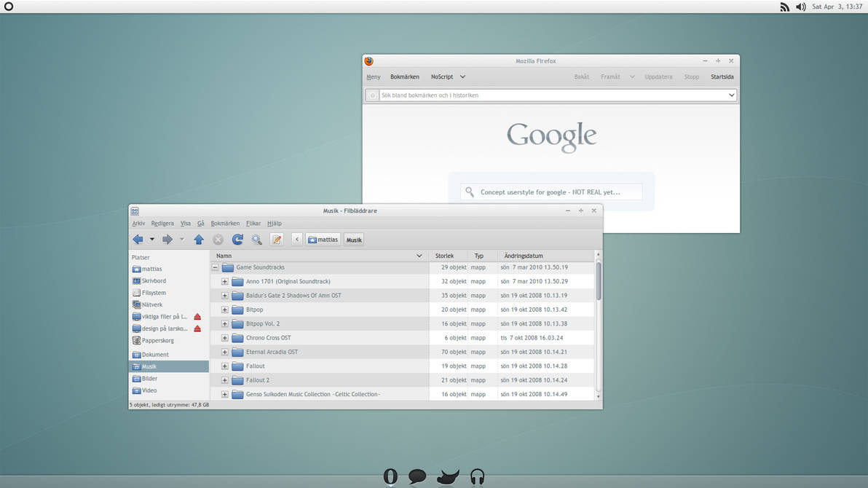
Task: Open the Meny menu in Firefox
Action: 373,77
